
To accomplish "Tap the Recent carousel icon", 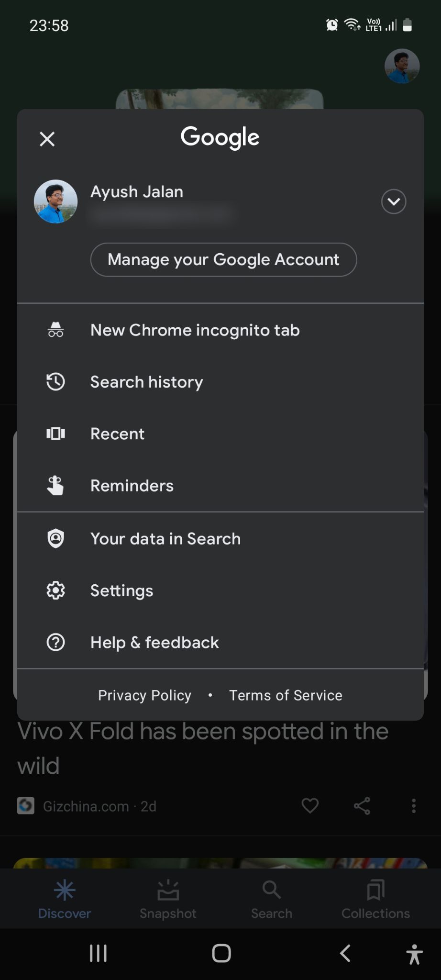I will click(55, 434).
